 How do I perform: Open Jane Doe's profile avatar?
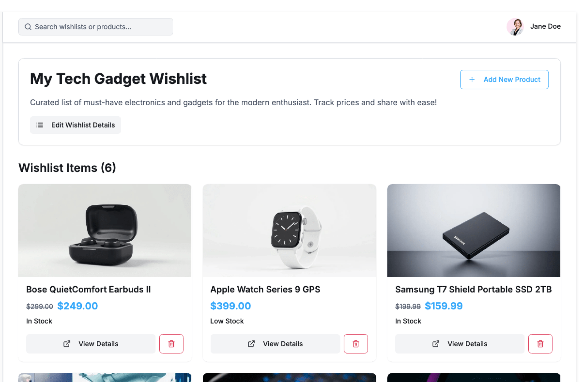pyautogui.click(x=515, y=27)
